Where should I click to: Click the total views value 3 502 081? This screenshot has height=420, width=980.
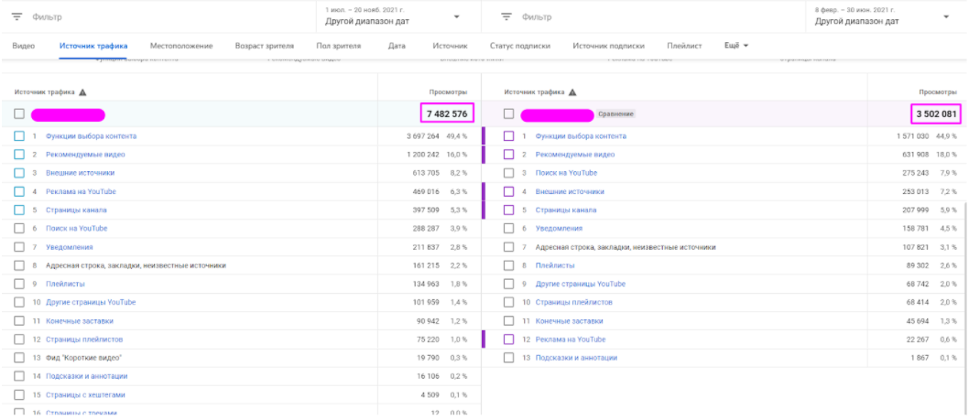(936, 114)
